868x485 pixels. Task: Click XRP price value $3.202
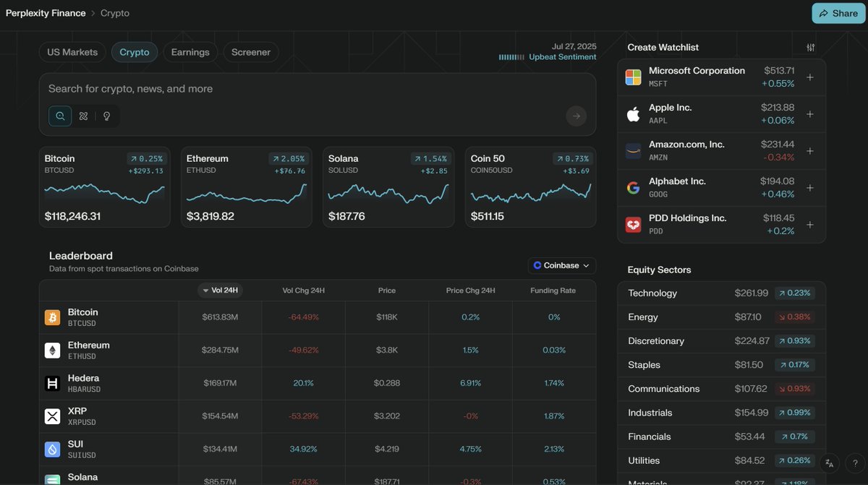(x=387, y=416)
